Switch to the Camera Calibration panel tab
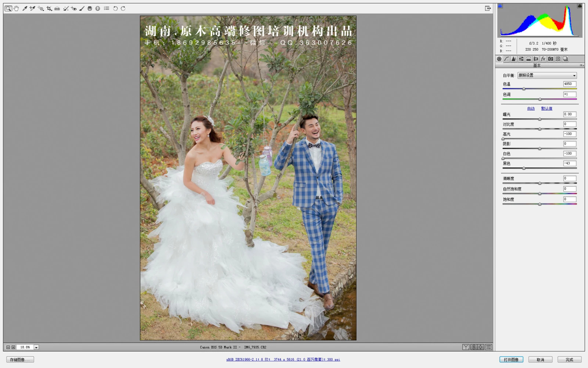The height and width of the screenshot is (368, 588). click(x=551, y=59)
